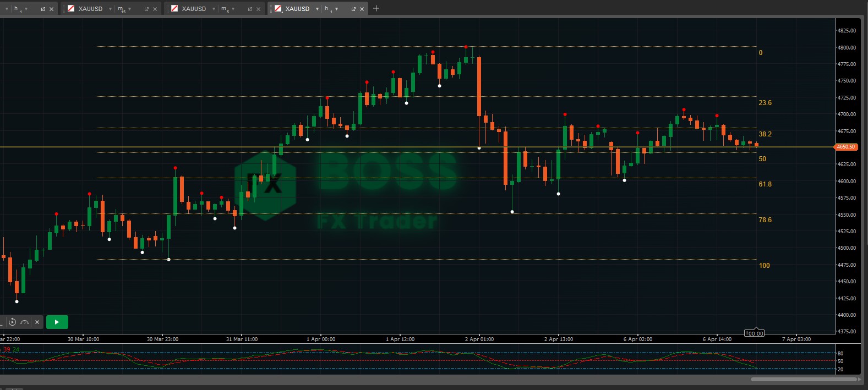Close the replay control toolbar
The height and width of the screenshot is (390, 868).
click(37, 322)
